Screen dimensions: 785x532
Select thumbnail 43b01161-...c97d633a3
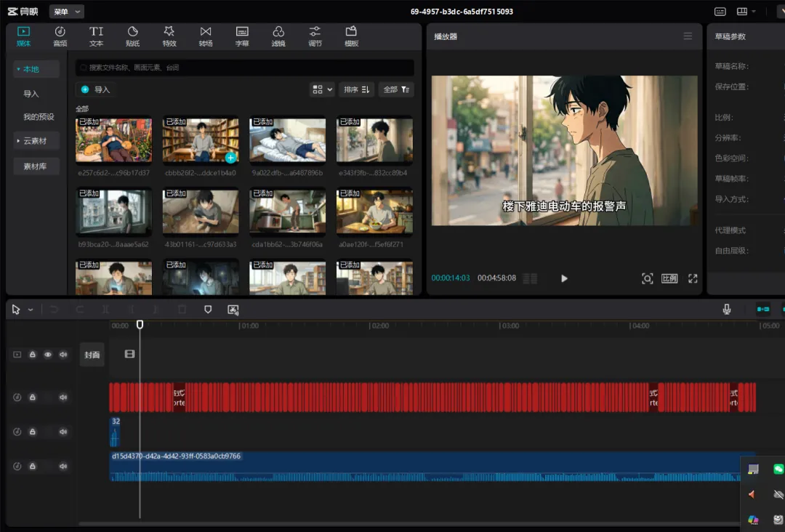point(201,211)
